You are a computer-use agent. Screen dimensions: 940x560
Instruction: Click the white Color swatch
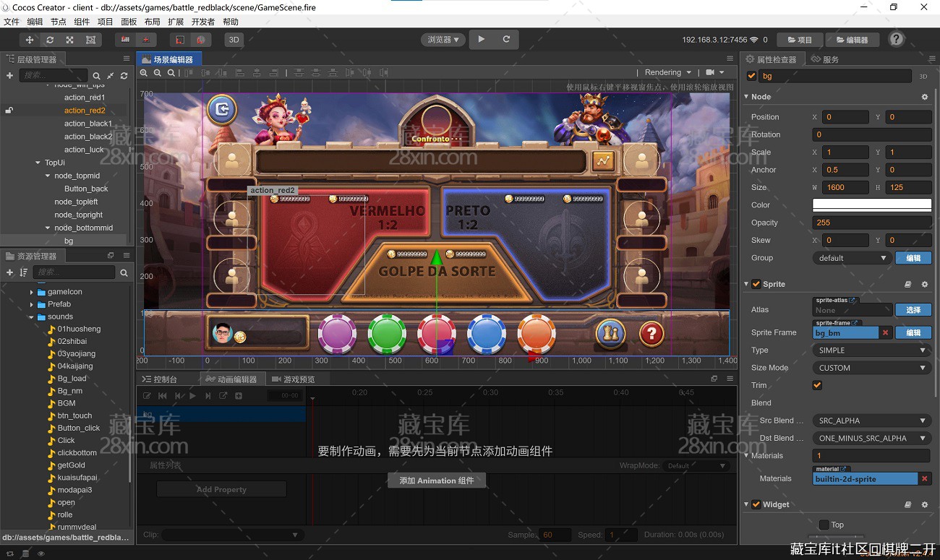[871, 205]
